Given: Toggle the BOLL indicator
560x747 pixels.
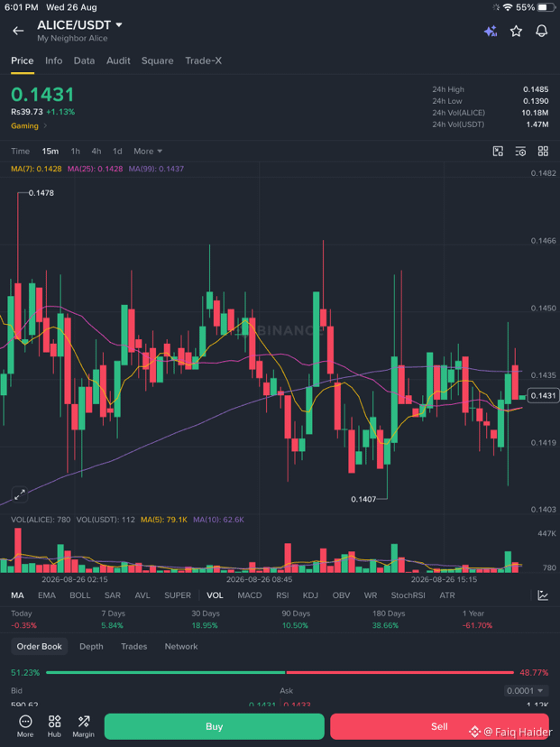Looking at the screenshot, I should click(x=80, y=595).
